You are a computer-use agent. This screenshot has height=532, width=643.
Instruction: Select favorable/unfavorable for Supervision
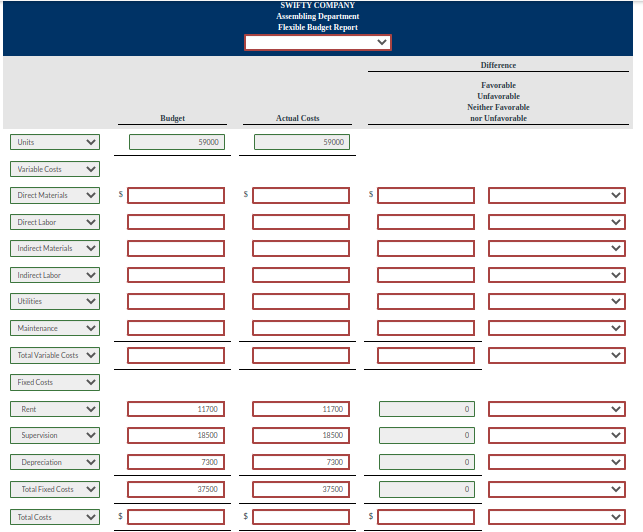tap(556, 435)
